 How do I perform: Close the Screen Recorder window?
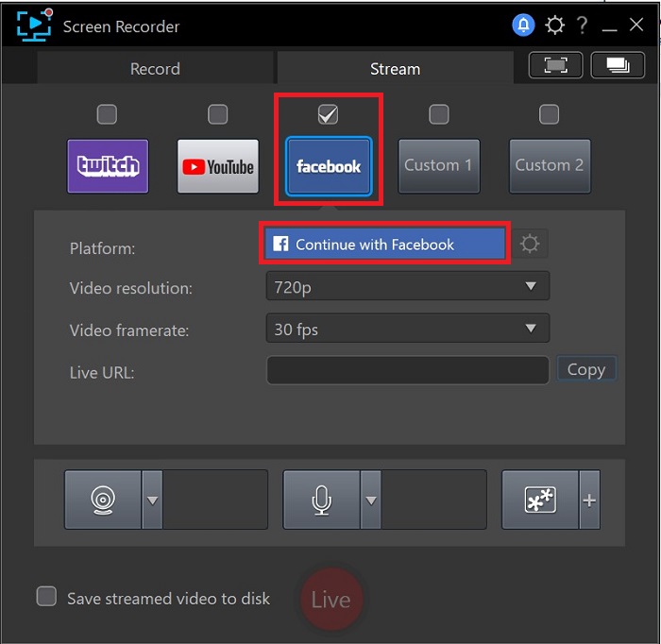pos(636,25)
